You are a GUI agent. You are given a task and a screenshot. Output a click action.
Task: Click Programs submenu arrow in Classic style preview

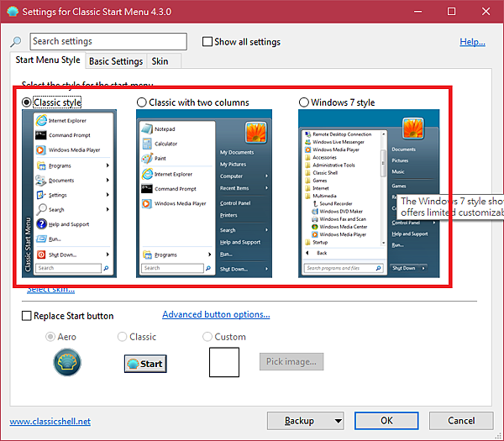pyautogui.click(x=108, y=165)
